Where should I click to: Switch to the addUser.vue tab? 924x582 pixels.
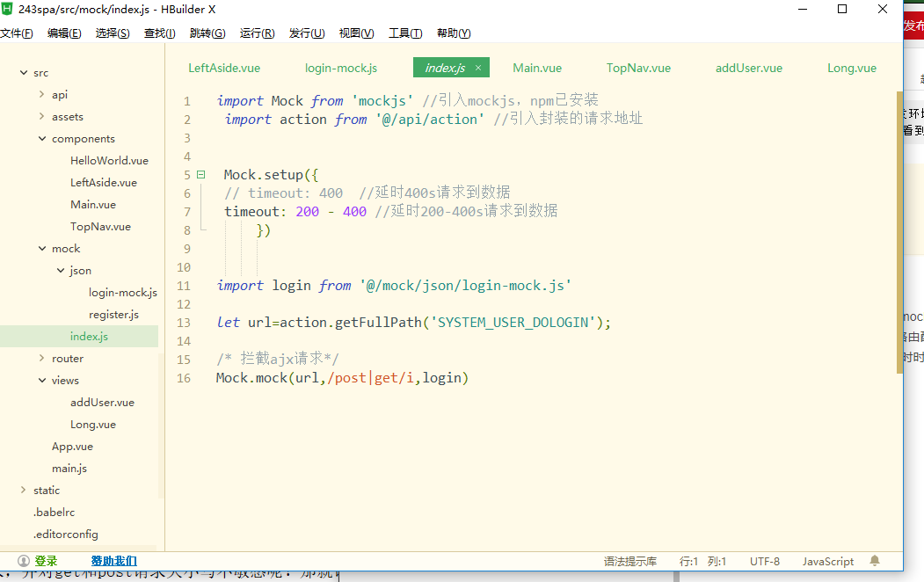pyautogui.click(x=748, y=68)
